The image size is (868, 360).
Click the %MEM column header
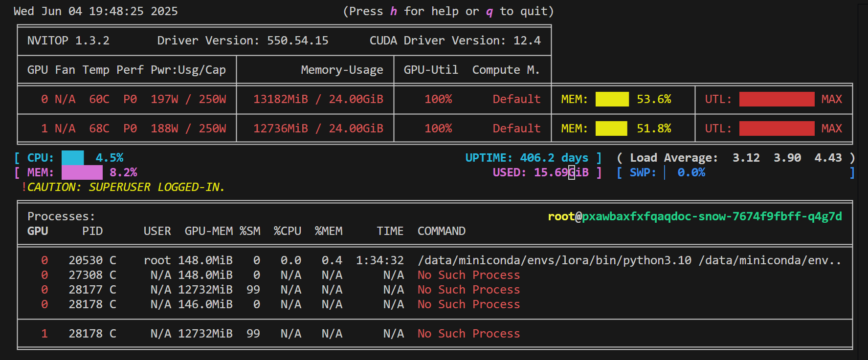pyautogui.click(x=329, y=231)
